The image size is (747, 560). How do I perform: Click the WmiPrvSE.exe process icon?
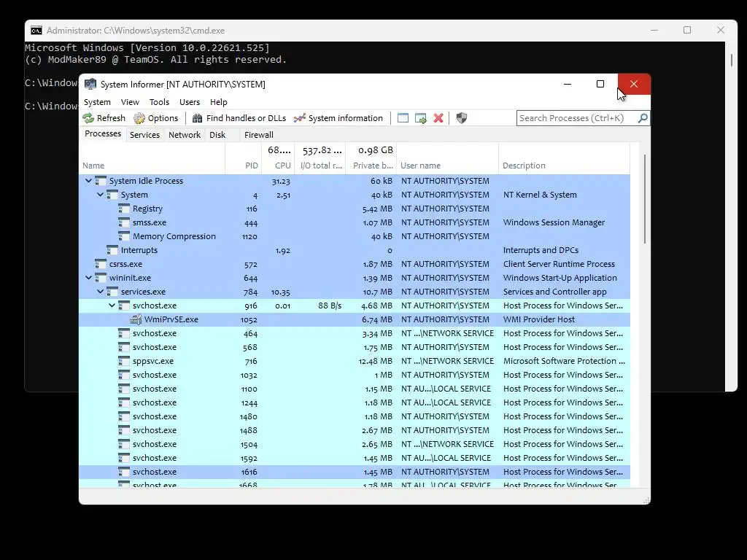136,319
